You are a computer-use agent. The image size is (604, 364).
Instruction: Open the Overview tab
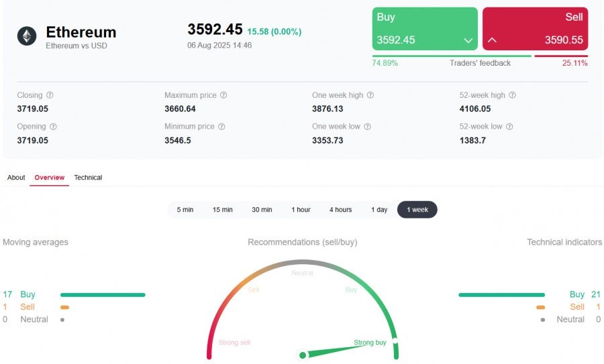click(49, 178)
